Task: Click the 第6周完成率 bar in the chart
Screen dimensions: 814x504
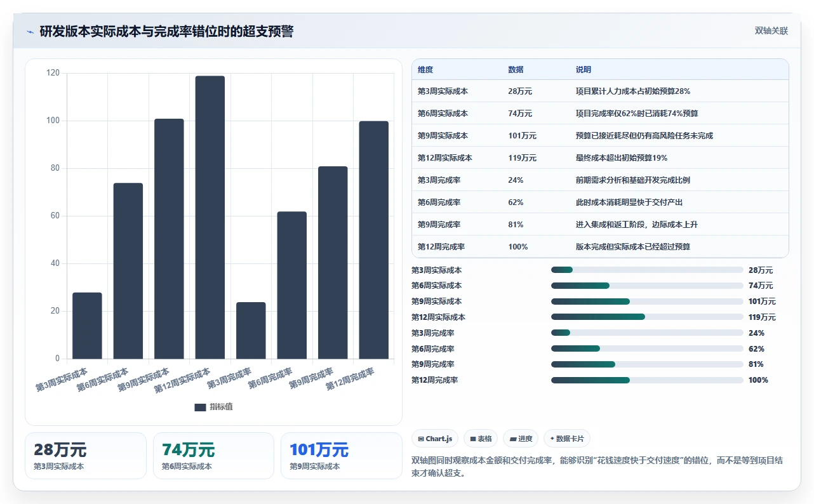Action: pos(292,285)
